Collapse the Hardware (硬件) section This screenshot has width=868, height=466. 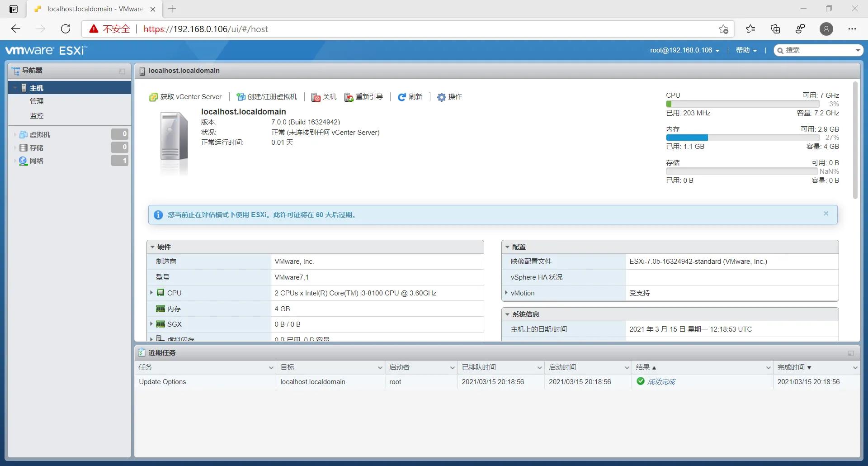coord(152,247)
